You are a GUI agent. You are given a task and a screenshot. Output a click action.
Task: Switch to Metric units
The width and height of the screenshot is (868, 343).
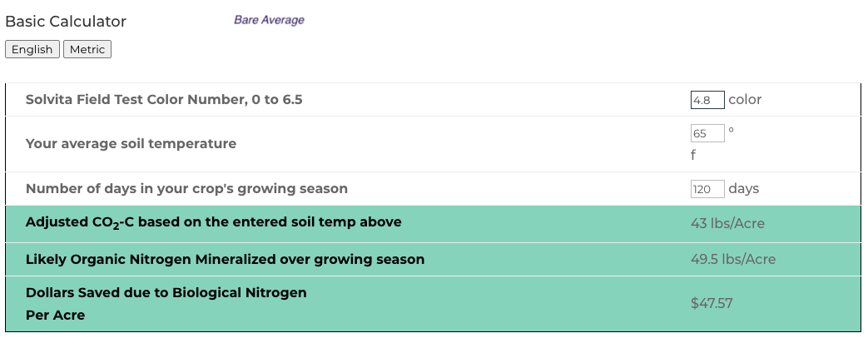(x=87, y=50)
